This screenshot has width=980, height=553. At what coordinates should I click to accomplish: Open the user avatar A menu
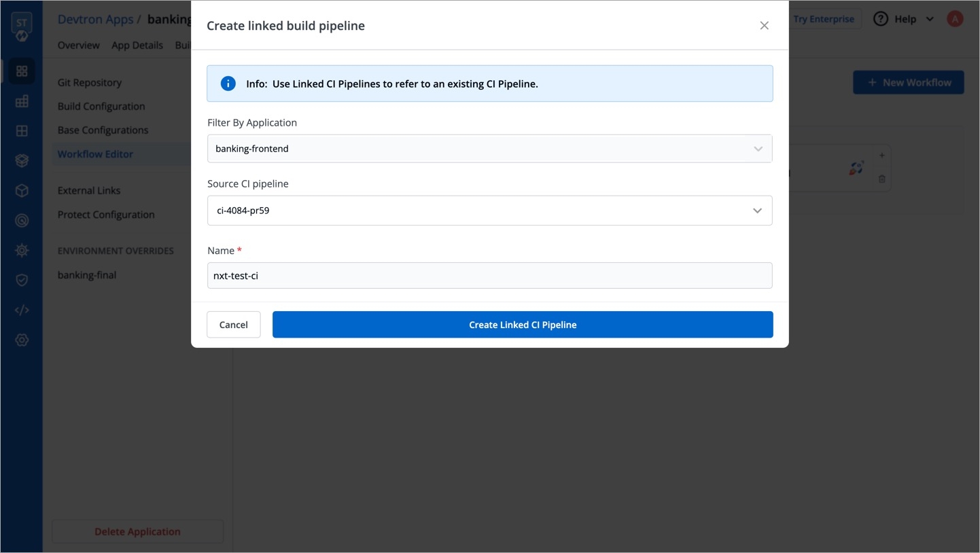(x=955, y=19)
